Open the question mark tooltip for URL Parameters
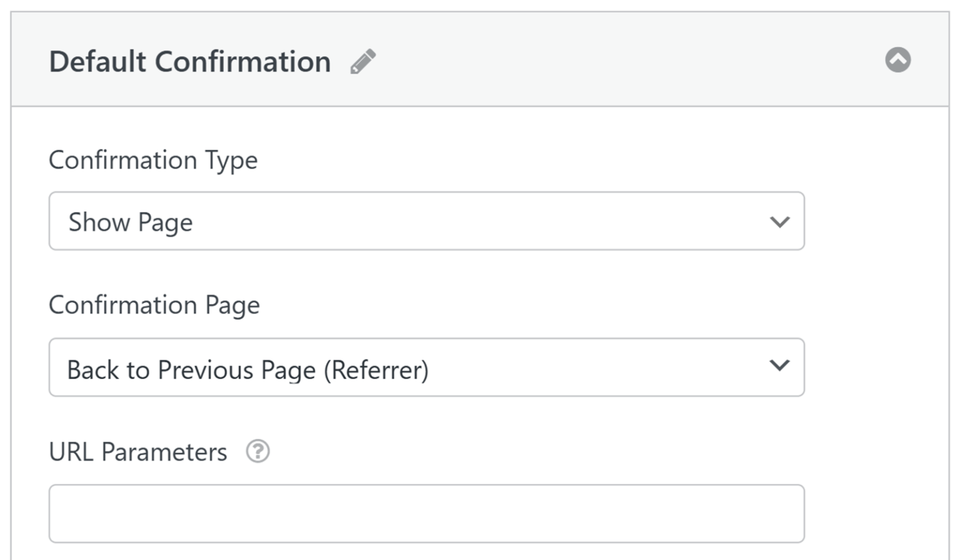This screenshot has width=960, height=560. click(x=258, y=451)
